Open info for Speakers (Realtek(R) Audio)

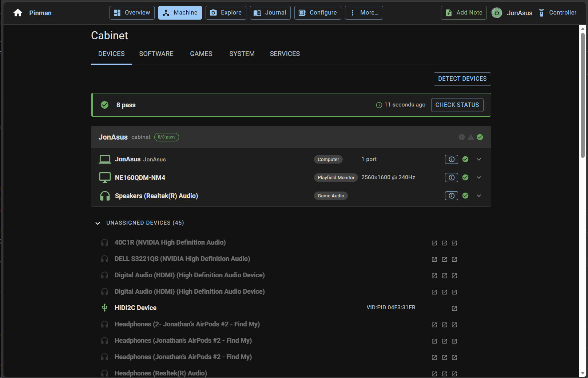click(x=452, y=196)
